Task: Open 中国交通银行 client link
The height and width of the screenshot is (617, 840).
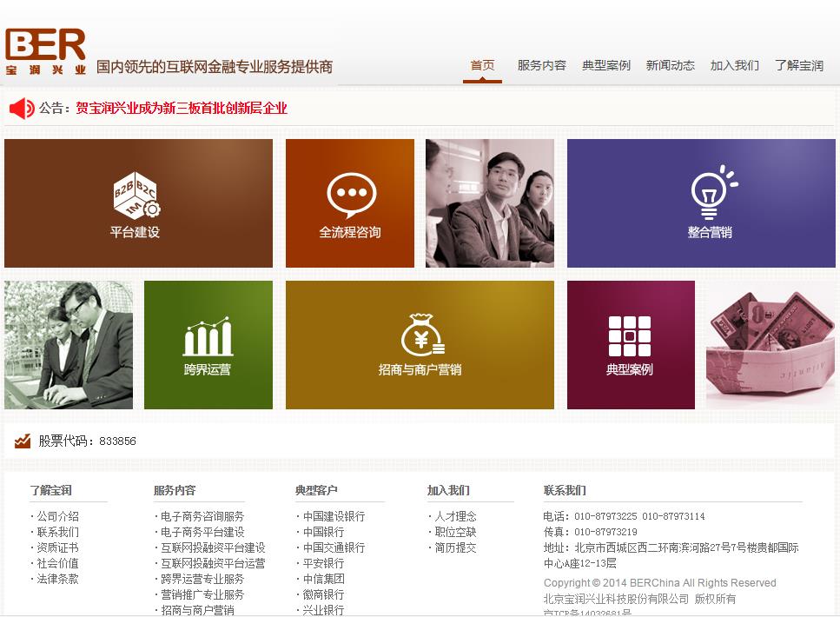Action: click(334, 547)
